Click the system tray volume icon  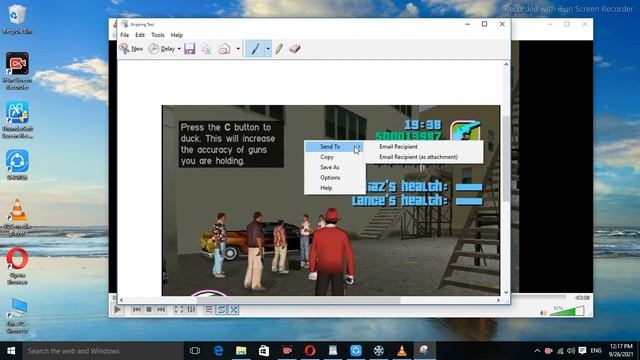click(x=571, y=351)
